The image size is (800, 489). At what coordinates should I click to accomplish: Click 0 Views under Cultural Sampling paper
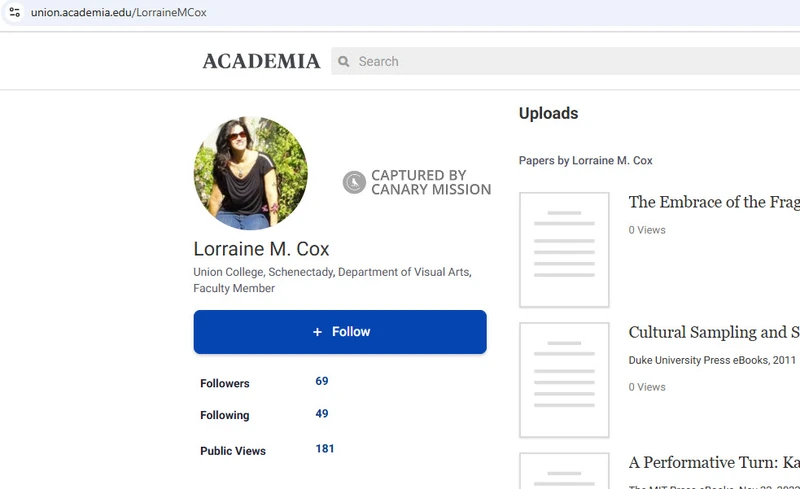(x=647, y=387)
